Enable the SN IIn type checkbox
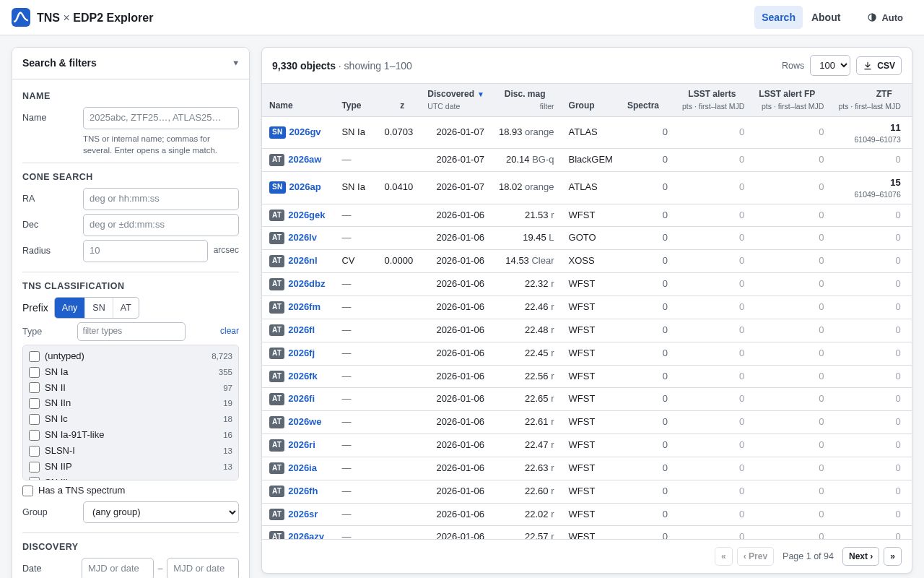Image resolution: width=924 pixels, height=578 pixels. 35,403
